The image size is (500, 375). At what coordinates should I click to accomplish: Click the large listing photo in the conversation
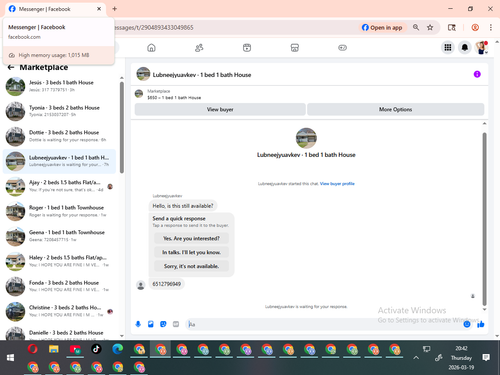[x=306, y=138]
